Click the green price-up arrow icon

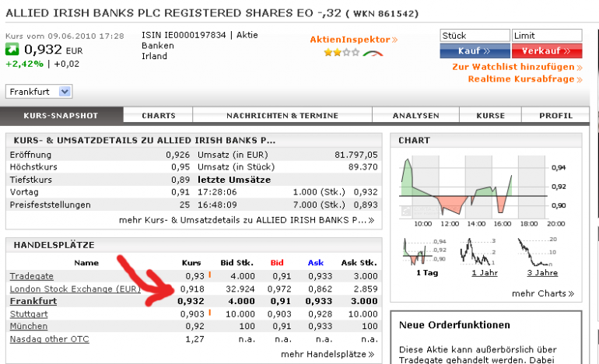(12, 49)
